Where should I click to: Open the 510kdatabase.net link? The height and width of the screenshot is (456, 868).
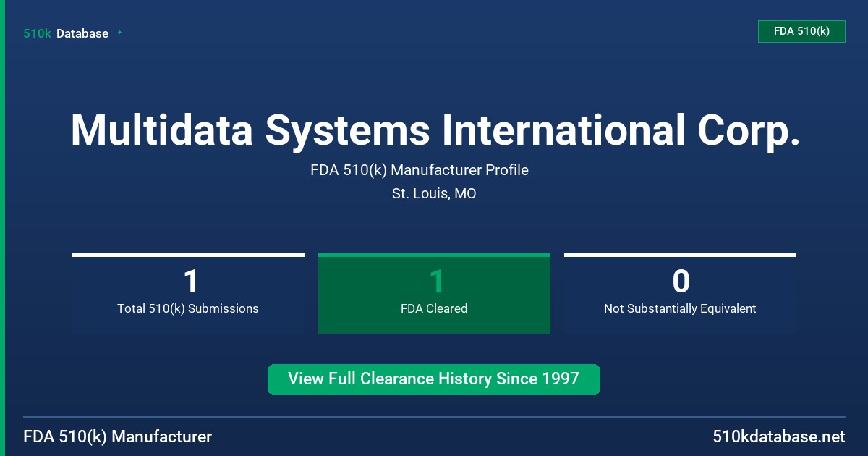pyautogui.click(x=778, y=436)
